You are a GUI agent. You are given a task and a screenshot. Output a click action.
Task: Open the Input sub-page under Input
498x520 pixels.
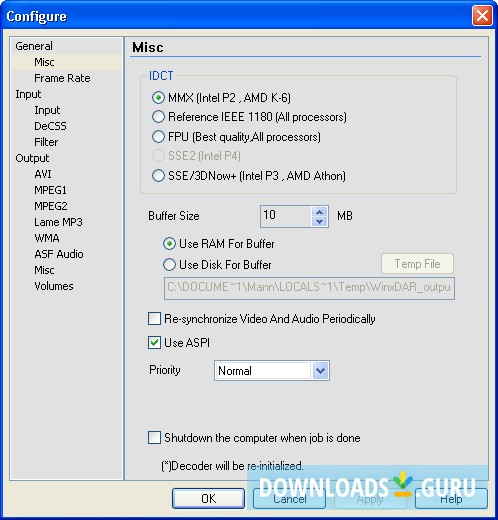[x=47, y=110]
